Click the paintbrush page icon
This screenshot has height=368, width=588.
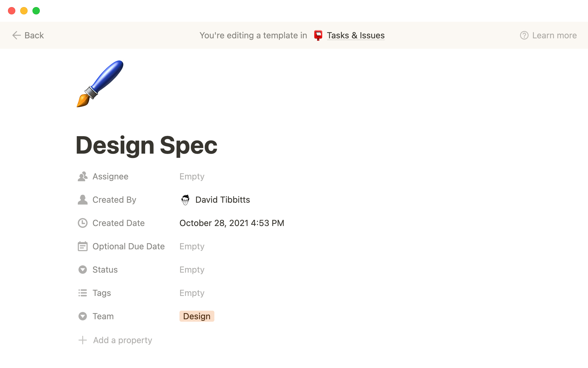[x=100, y=84]
